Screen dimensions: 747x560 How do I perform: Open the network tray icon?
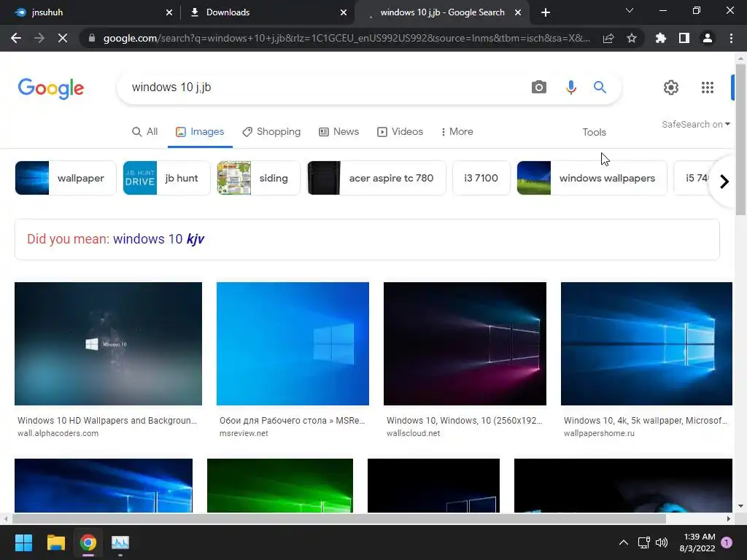643,542
